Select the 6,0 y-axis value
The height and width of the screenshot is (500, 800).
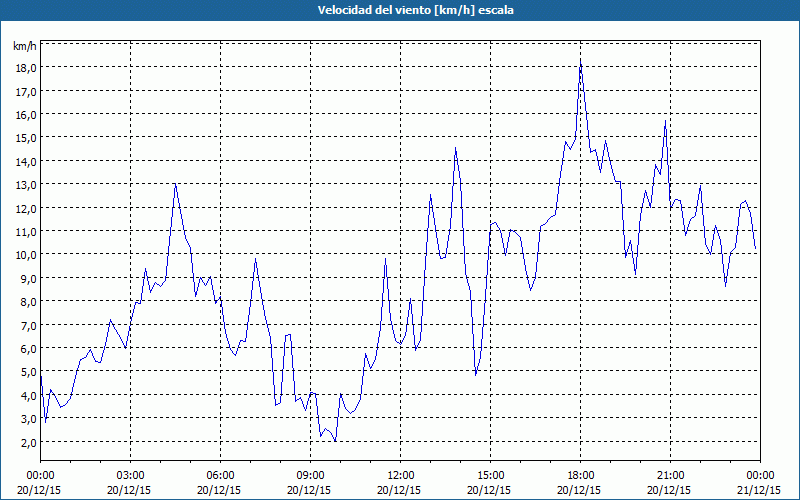point(30,349)
